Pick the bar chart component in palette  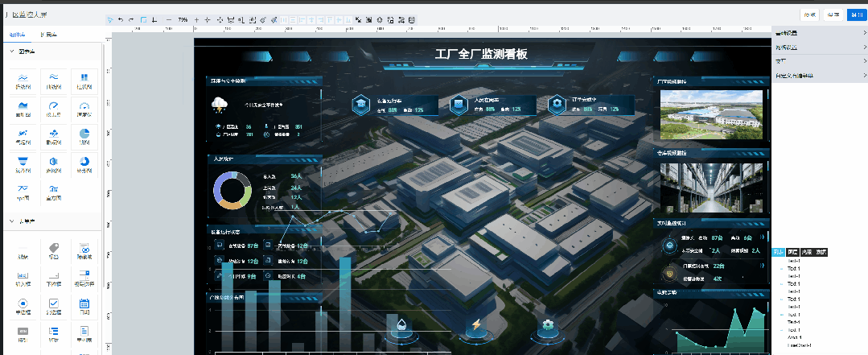pyautogui.click(x=84, y=80)
